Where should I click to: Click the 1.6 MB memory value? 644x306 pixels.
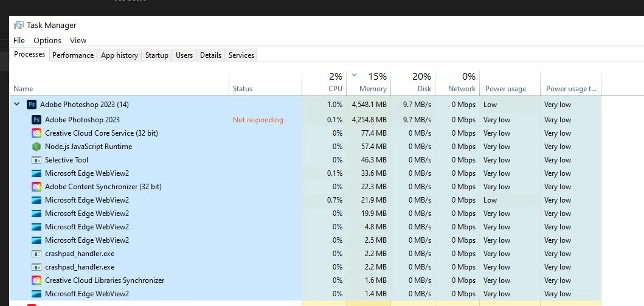(x=376, y=280)
